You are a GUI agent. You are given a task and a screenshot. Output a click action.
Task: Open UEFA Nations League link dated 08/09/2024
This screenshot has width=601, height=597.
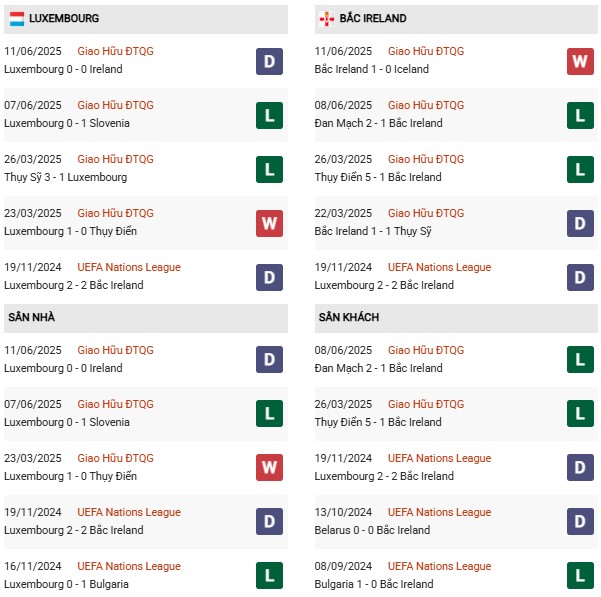pyautogui.click(x=439, y=567)
